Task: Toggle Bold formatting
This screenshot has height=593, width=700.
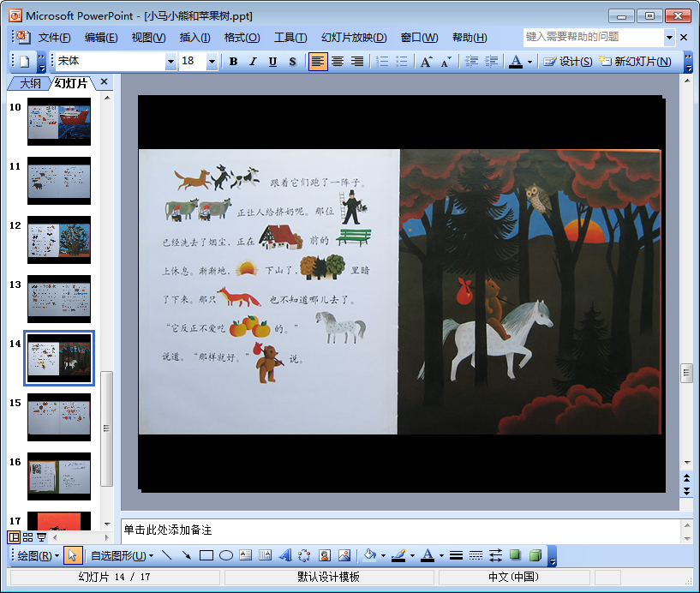Action: pos(233,62)
